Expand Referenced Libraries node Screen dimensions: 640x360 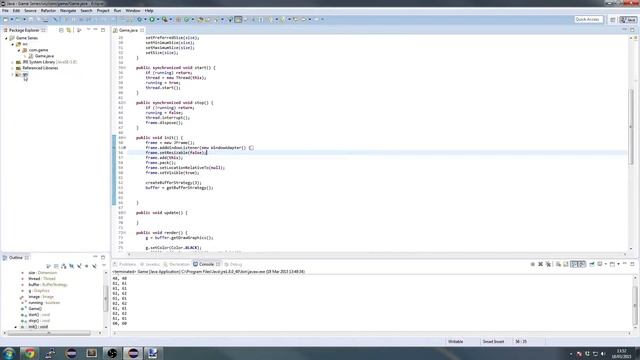point(13,68)
